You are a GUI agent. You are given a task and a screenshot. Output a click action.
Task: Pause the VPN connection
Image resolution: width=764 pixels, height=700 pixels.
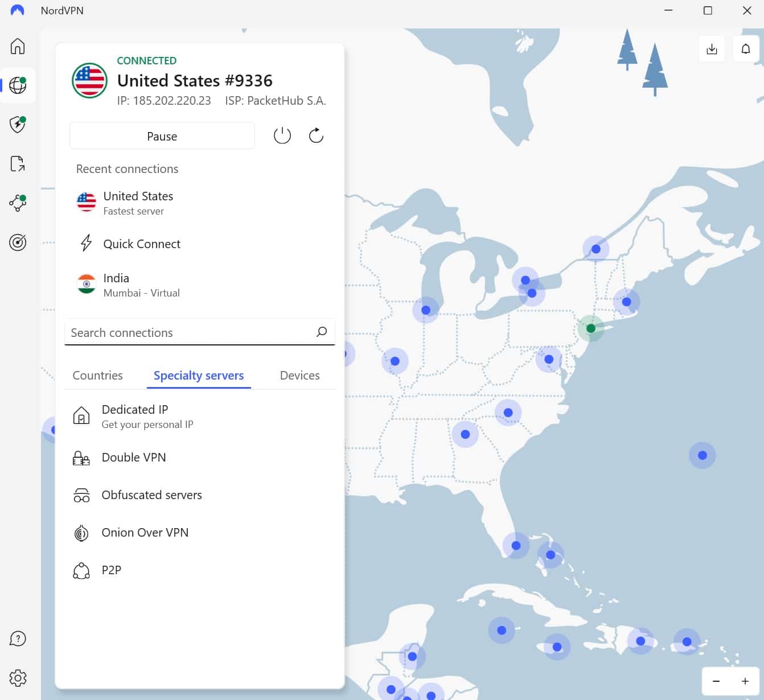[x=162, y=136]
